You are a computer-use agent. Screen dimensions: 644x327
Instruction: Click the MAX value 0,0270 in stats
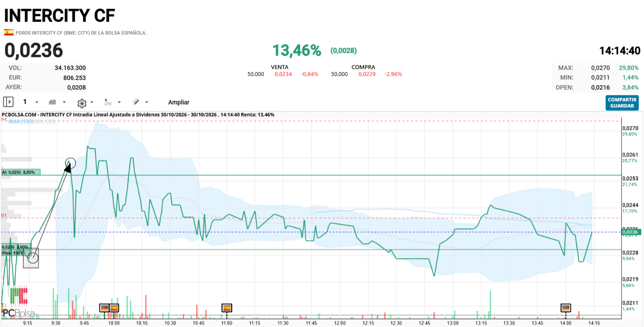coord(600,68)
